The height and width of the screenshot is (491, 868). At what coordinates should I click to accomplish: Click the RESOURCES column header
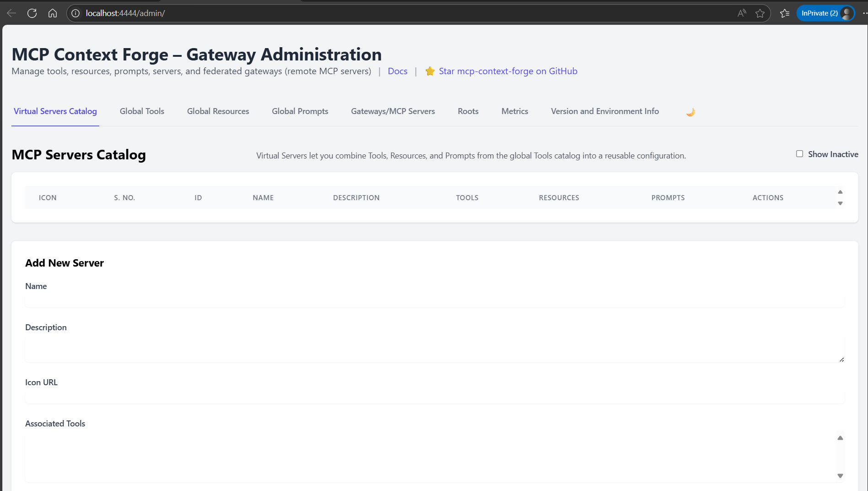pos(559,198)
